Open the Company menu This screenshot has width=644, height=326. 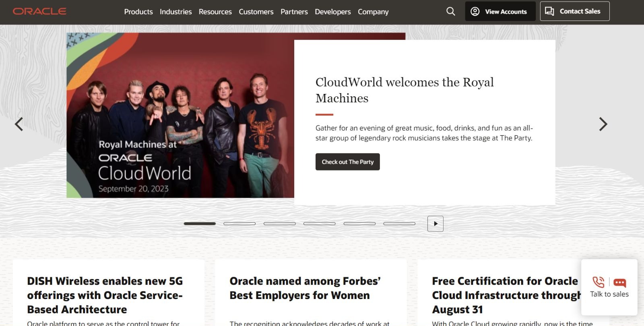(x=373, y=12)
